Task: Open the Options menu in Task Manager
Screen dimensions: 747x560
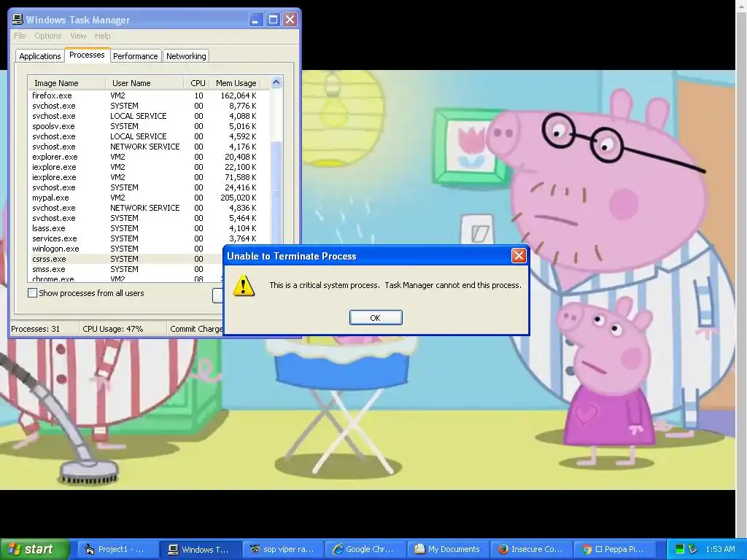Action: pyautogui.click(x=47, y=36)
